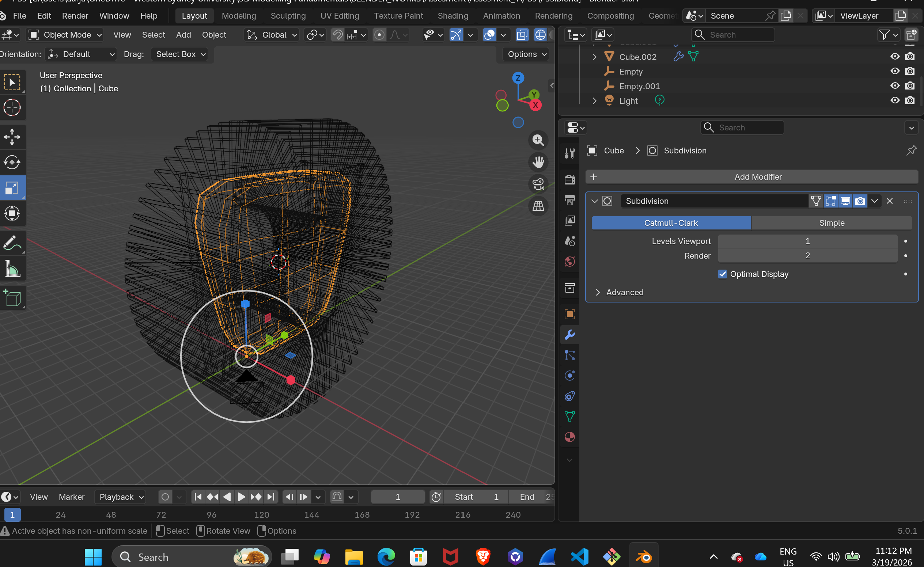This screenshot has height=567, width=924.
Task: Select the Move tool in toolbar
Action: 12,137
